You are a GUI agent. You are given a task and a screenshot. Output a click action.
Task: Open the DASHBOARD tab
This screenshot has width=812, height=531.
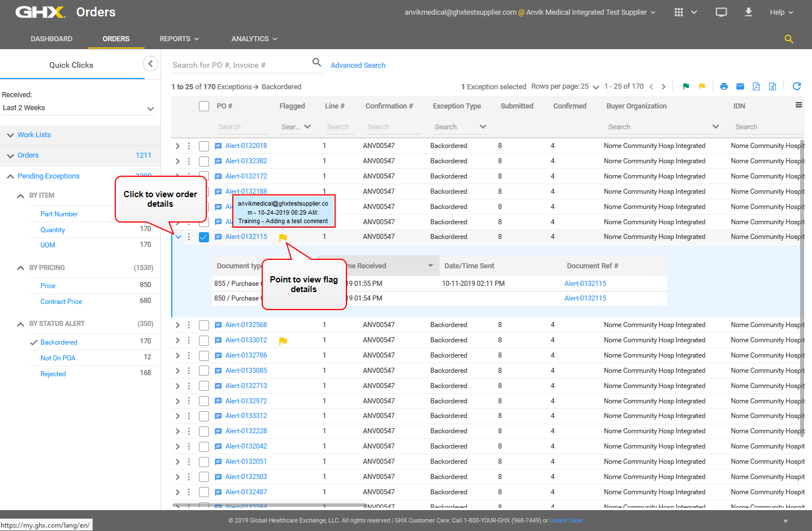51,39
